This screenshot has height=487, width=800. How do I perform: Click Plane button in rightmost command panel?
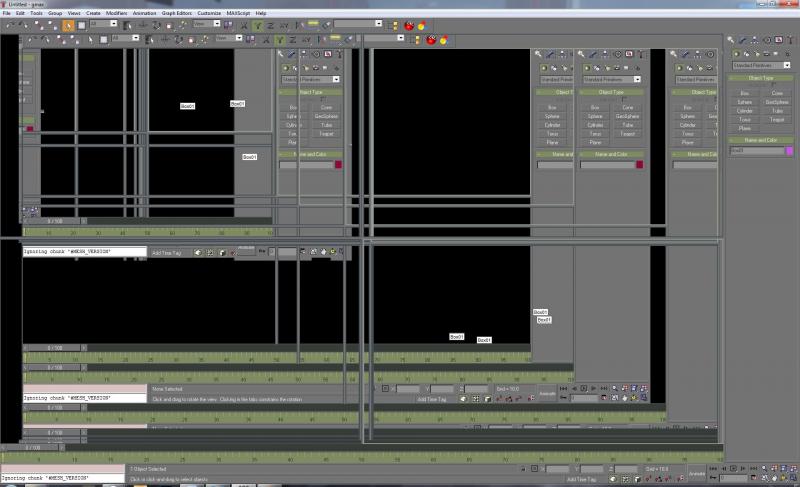744,129
